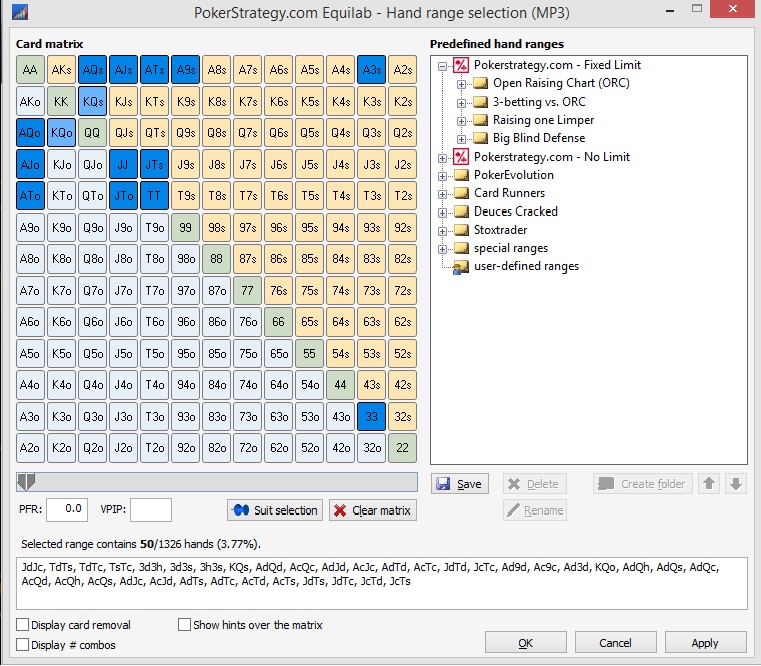Click the user-defined ranges folder icon
The image size is (761, 666).
tap(461, 267)
